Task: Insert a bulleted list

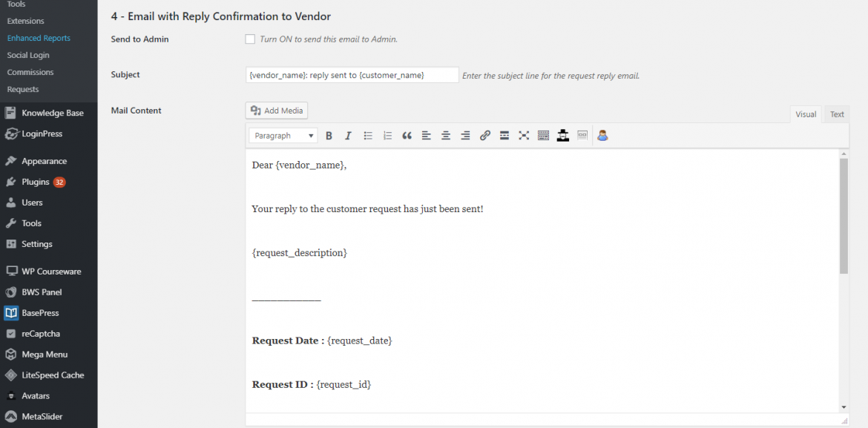Action: [x=368, y=135]
